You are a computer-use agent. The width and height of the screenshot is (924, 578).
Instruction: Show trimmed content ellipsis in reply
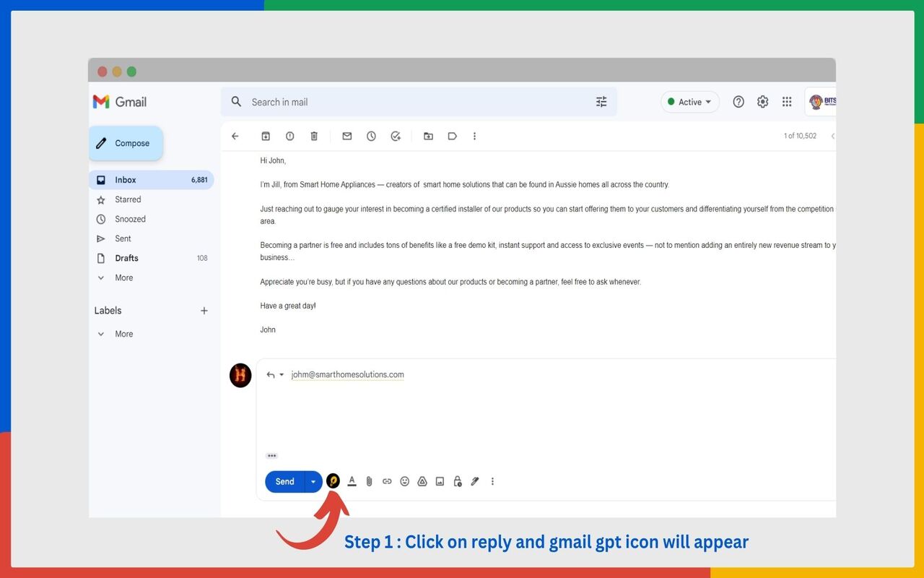271,456
